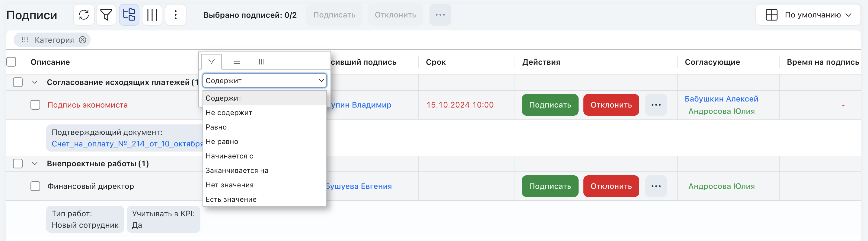Tick the select-all header checkbox

coord(11,62)
